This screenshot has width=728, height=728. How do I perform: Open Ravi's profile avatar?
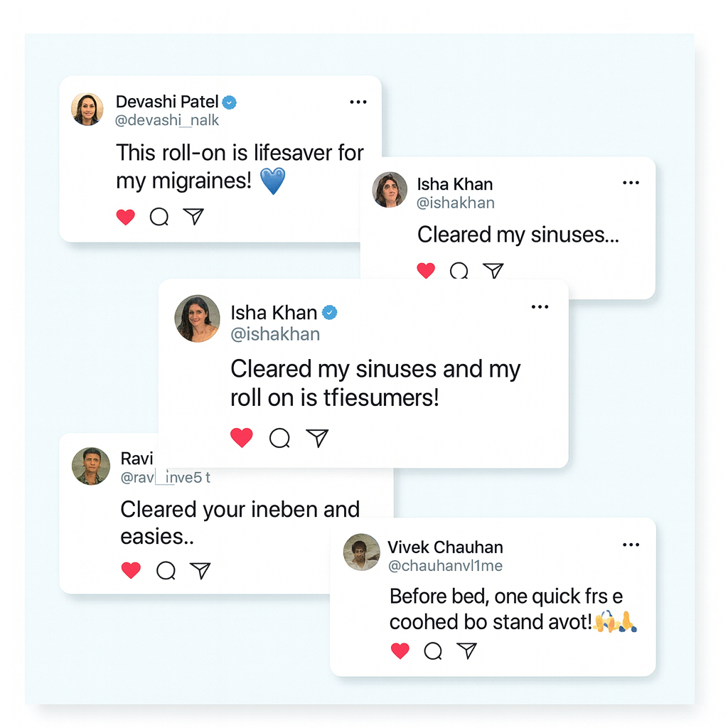pos(91,466)
